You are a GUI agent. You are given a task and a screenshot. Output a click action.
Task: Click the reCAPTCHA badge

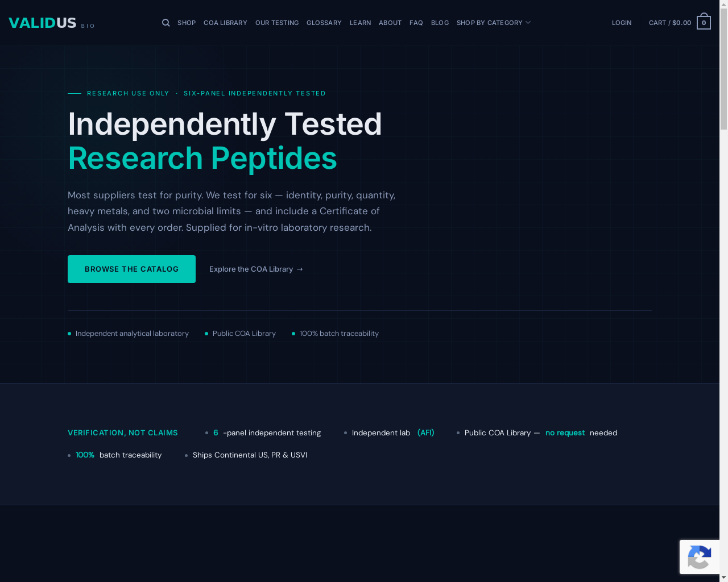pyautogui.click(x=700, y=557)
